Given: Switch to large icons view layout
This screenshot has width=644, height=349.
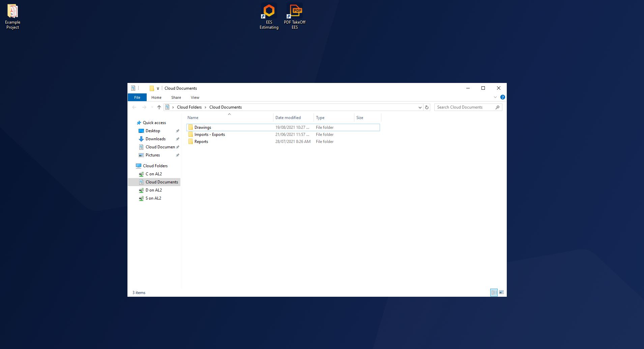Looking at the screenshot, I should (x=501, y=292).
